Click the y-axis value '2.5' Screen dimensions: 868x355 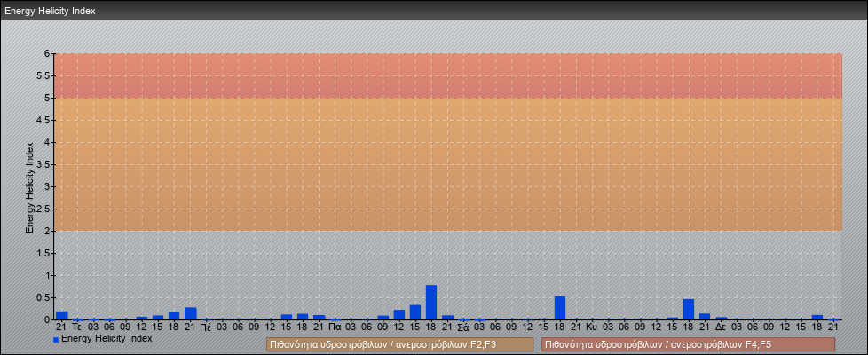point(43,209)
